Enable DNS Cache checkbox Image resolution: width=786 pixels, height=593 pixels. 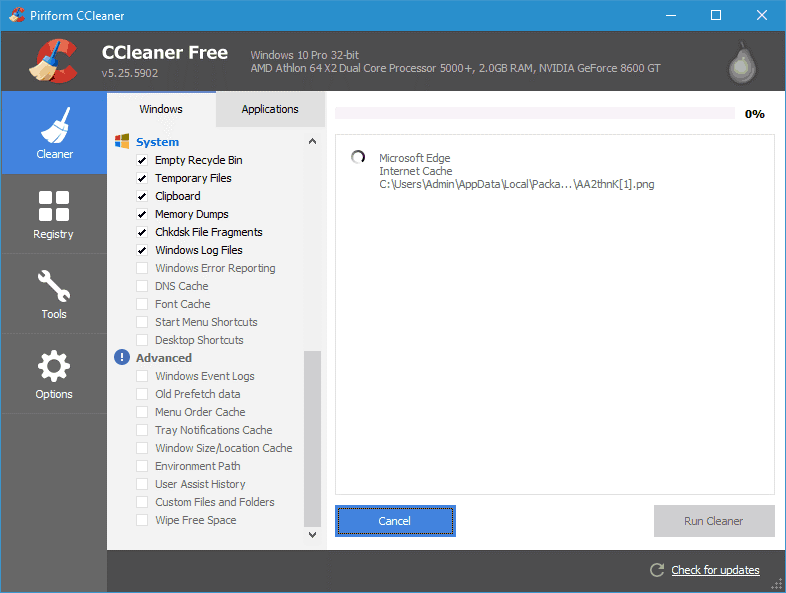(142, 286)
